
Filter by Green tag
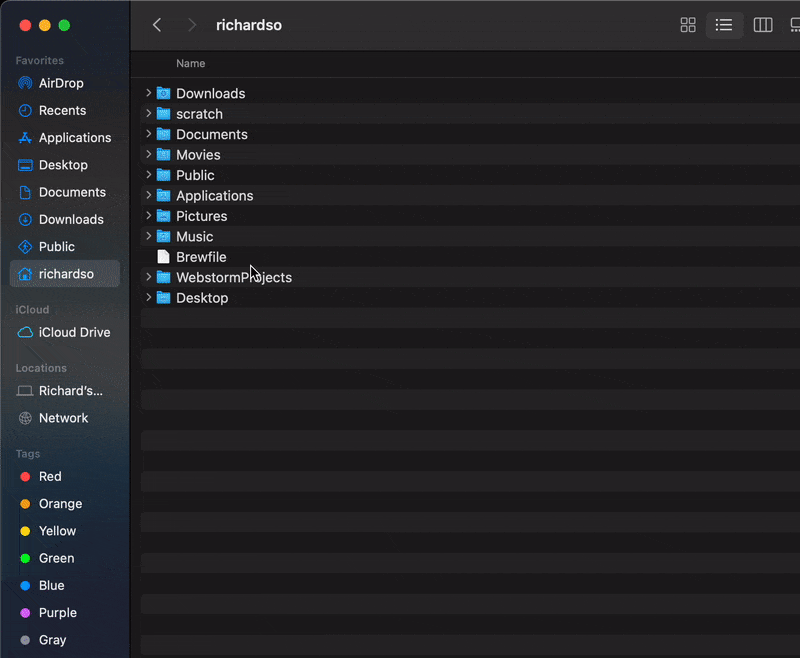pos(64,559)
